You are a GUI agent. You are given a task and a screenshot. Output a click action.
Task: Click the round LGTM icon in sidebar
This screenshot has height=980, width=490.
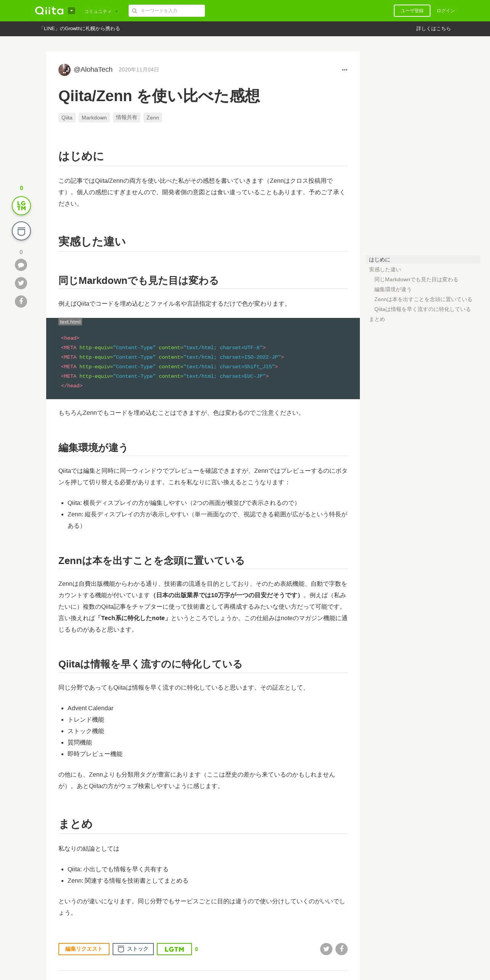click(21, 206)
